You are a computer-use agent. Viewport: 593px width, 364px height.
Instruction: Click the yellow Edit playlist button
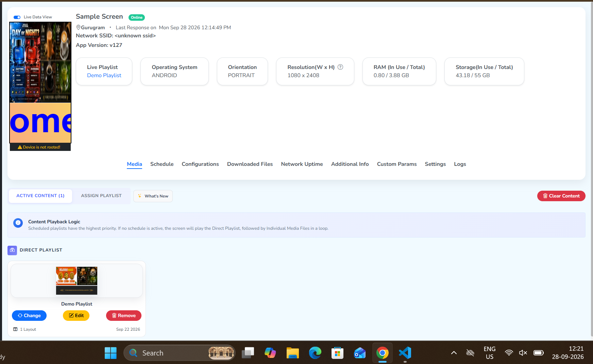coord(76,315)
